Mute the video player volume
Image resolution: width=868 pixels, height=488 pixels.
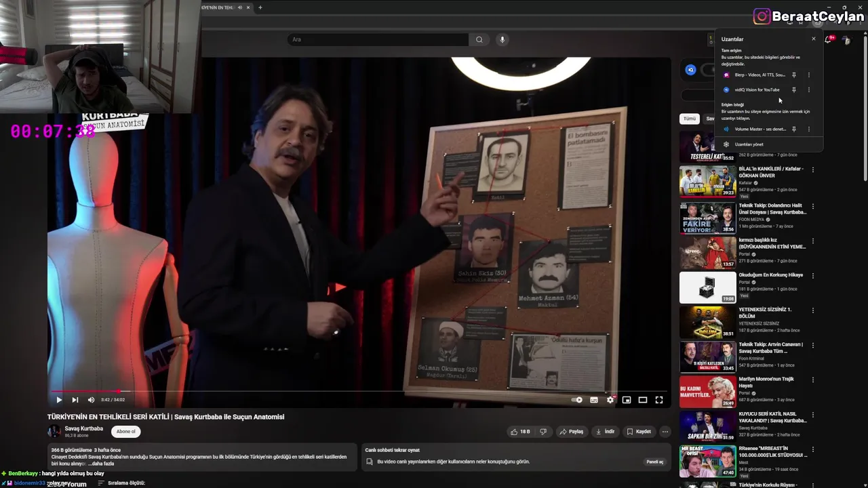91,400
